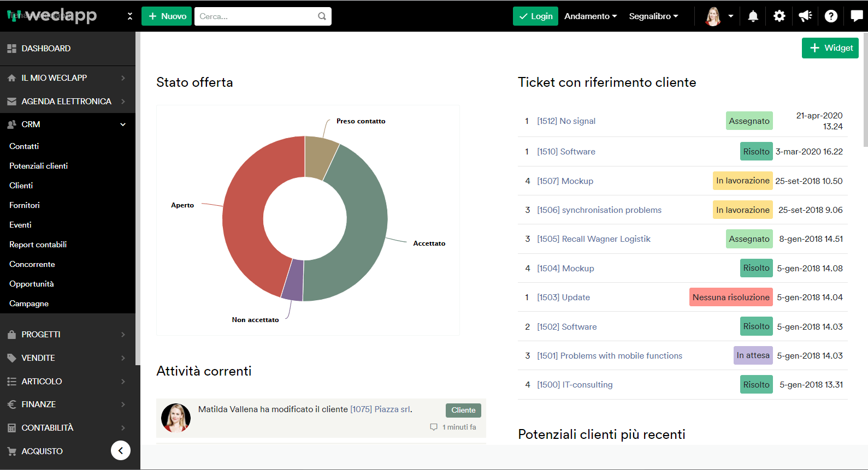
Task: Open the chat speech bubble icon
Action: point(857,16)
